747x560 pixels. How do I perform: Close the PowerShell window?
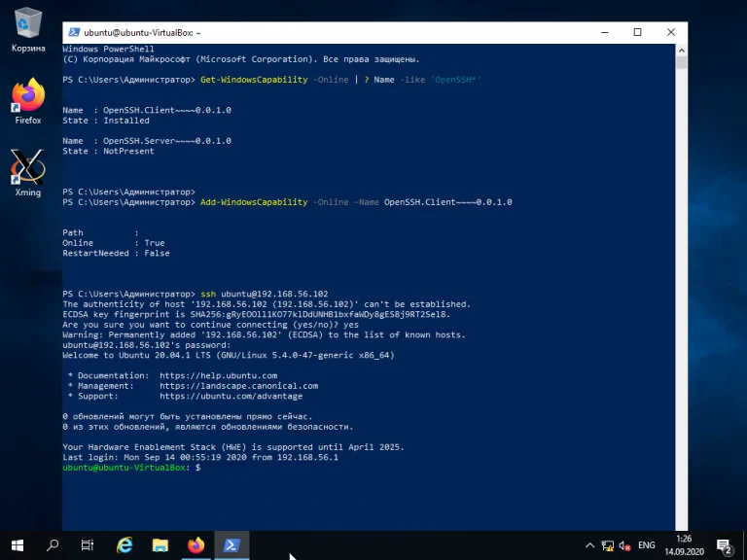pyautogui.click(x=671, y=32)
